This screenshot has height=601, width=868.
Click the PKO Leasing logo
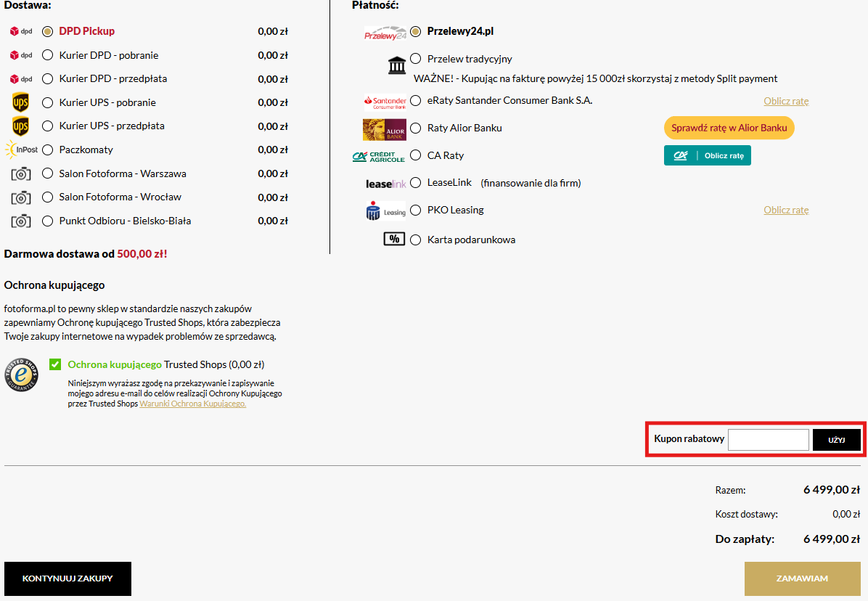[x=385, y=210]
